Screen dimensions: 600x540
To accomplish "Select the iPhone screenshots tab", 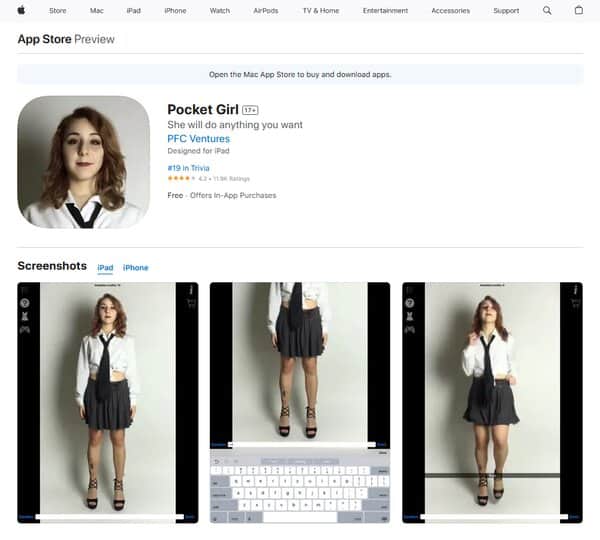I will (x=135, y=268).
